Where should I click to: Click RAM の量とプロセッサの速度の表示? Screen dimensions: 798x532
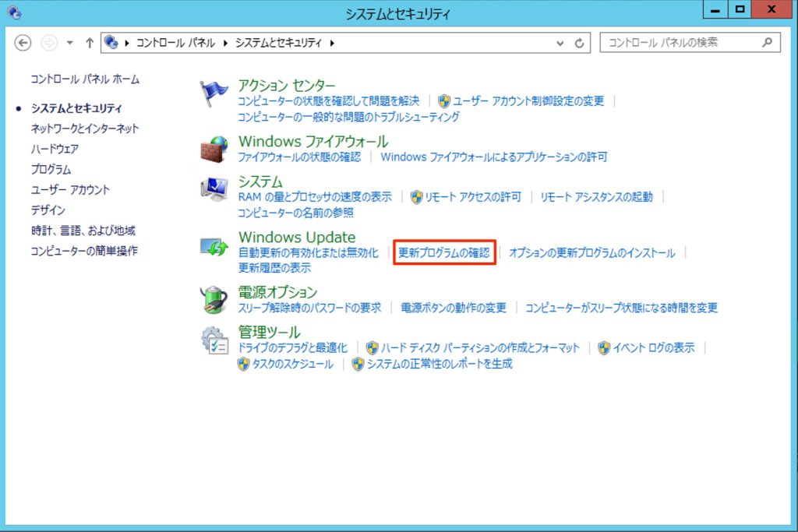pos(315,197)
